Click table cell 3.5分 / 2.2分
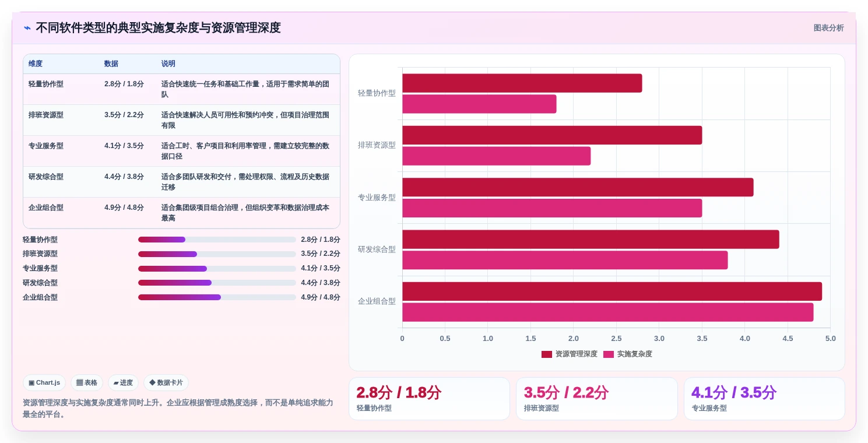Viewport: 868px width, 443px height. 124,115
